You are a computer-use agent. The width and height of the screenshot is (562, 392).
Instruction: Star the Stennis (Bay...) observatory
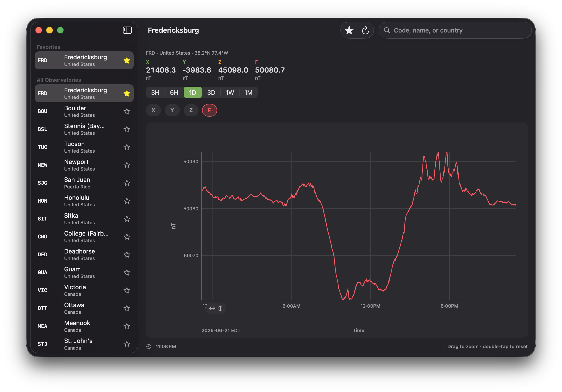click(127, 129)
